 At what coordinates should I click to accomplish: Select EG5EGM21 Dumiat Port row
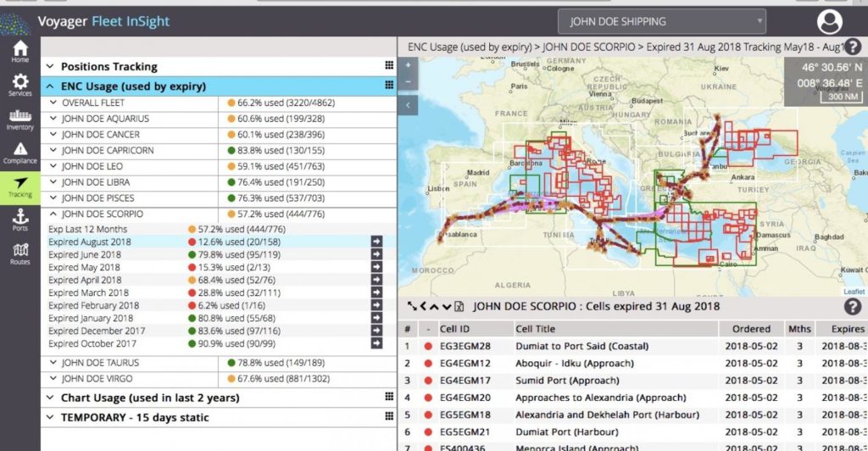click(x=632, y=432)
